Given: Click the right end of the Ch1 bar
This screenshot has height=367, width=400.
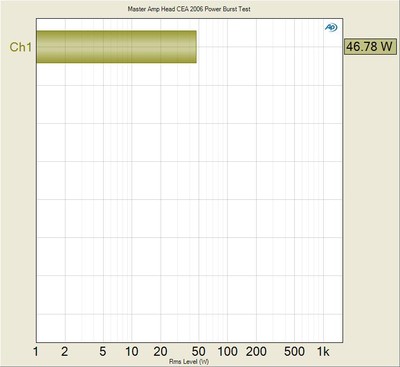Looking at the screenshot, I should point(195,47).
